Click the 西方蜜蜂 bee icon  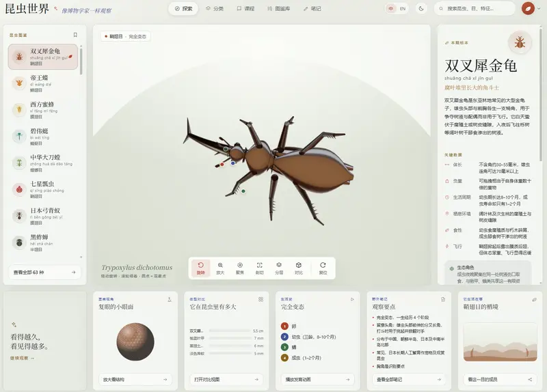pyautogui.click(x=19, y=110)
